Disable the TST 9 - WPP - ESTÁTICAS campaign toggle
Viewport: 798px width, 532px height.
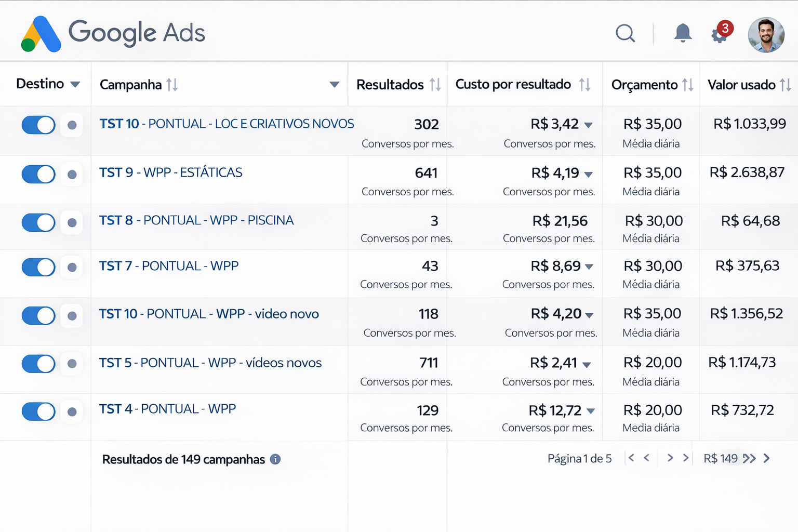pyautogui.click(x=38, y=174)
